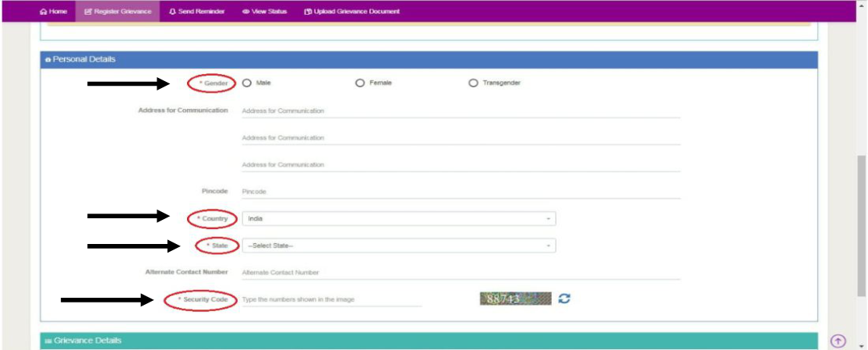Click the first Address for Communication field
Viewport: 868px width, 350px height.
coord(460,111)
